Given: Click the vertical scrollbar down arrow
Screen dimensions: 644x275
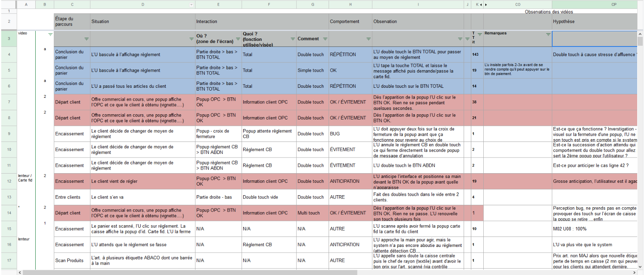Looking at the screenshot, I should [640, 266].
